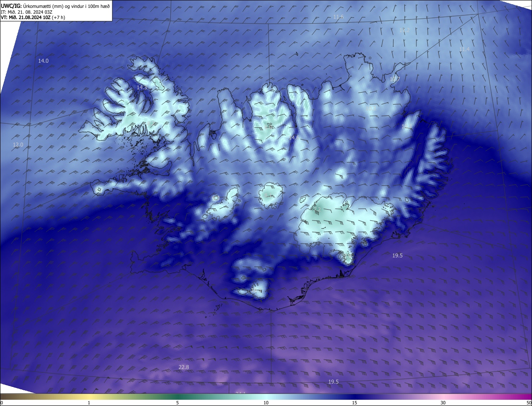Click the colorbar tick label 50

(x=529, y=403)
